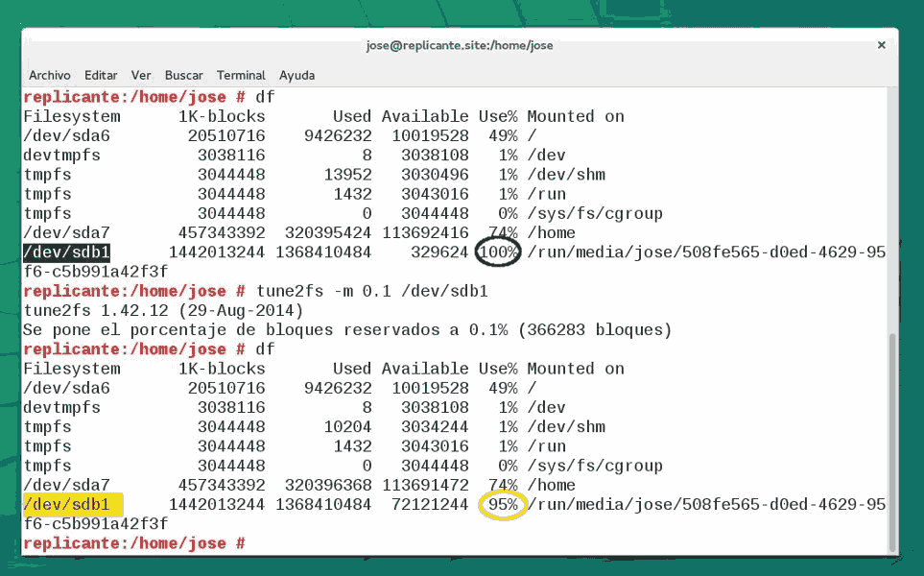Click the available value 113691472

click(425, 485)
